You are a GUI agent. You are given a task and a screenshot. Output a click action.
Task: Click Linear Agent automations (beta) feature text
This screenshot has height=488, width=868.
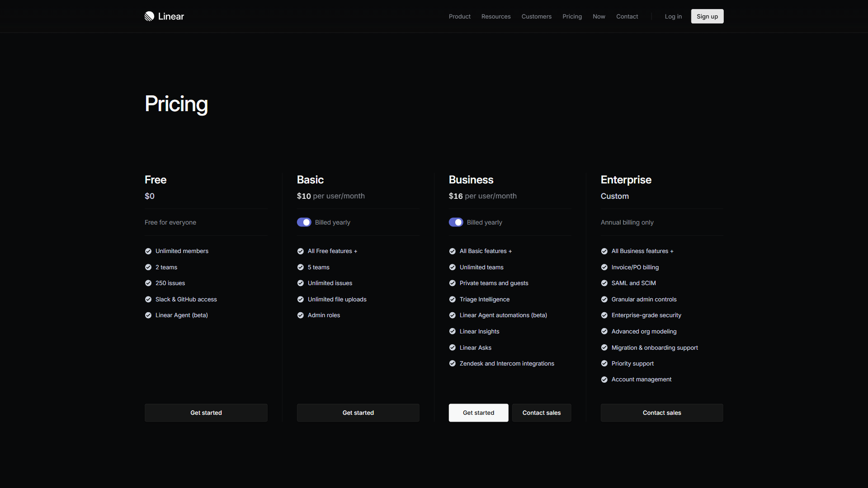(503, 315)
